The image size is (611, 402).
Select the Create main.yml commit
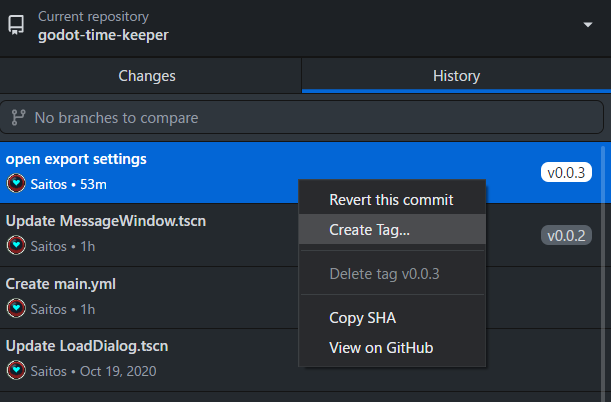[149, 298]
